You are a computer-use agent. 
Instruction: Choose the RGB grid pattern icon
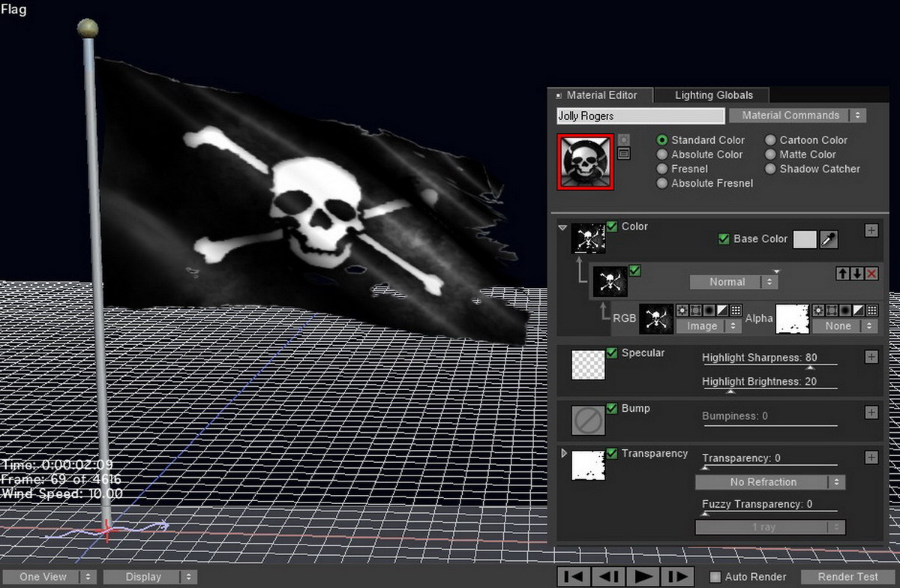(736, 310)
